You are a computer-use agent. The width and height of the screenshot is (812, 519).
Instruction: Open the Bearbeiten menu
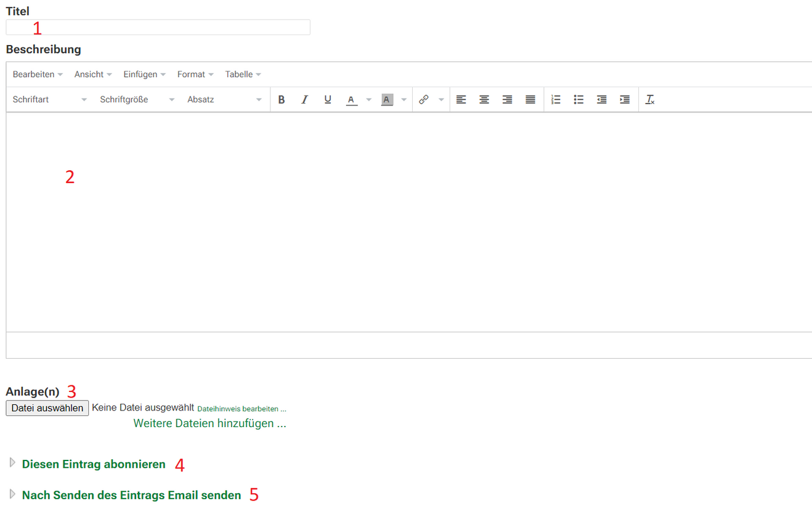(38, 74)
